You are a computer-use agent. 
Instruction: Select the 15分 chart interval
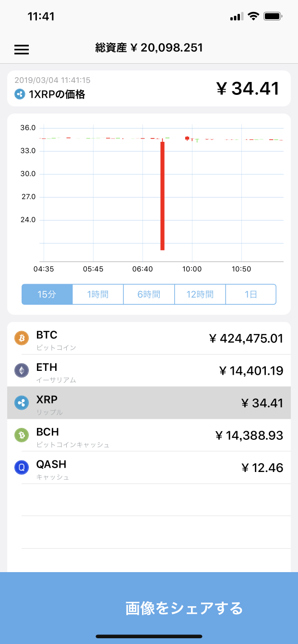click(x=47, y=294)
